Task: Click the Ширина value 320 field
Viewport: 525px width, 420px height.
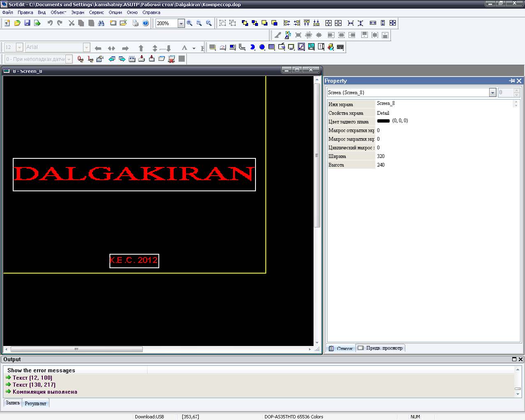Action: pos(444,156)
